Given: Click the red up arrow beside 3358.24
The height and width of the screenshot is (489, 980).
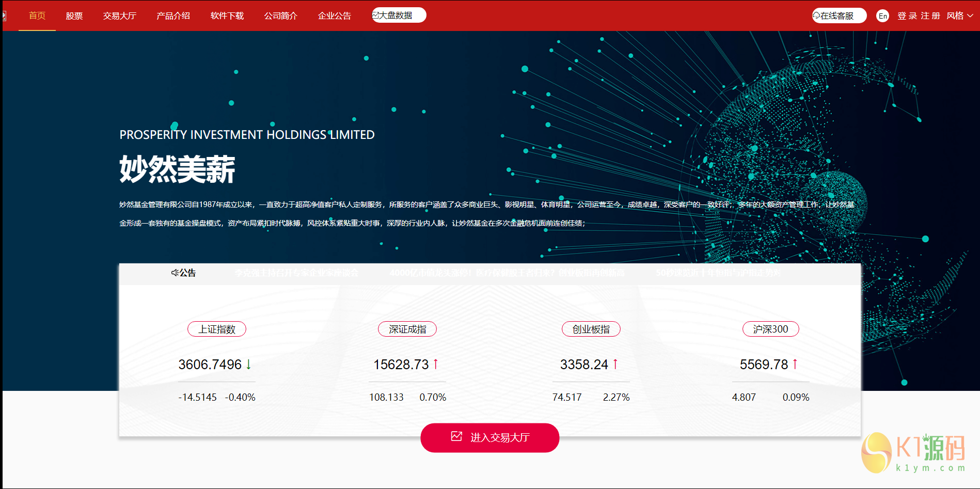Looking at the screenshot, I should [x=615, y=365].
